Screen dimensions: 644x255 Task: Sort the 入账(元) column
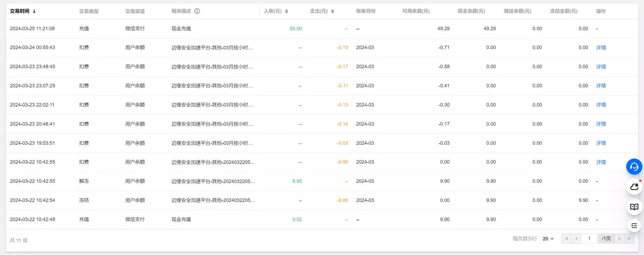point(286,11)
